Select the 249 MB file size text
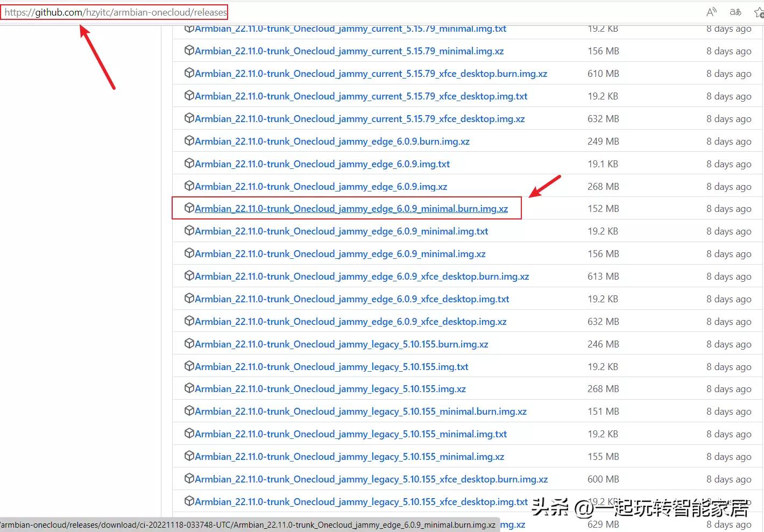 click(x=603, y=141)
